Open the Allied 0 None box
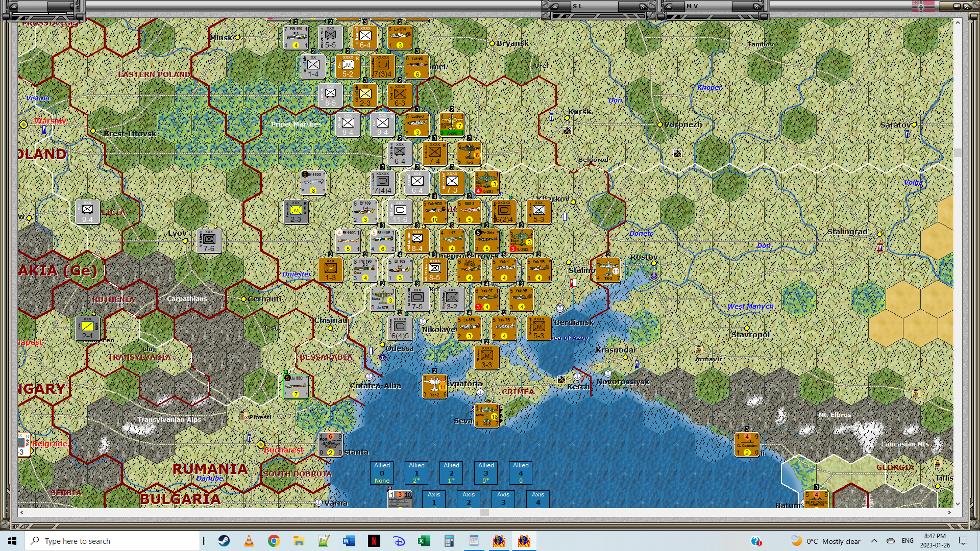The width and height of the screenshot is (980, 551). click(382, 473)
